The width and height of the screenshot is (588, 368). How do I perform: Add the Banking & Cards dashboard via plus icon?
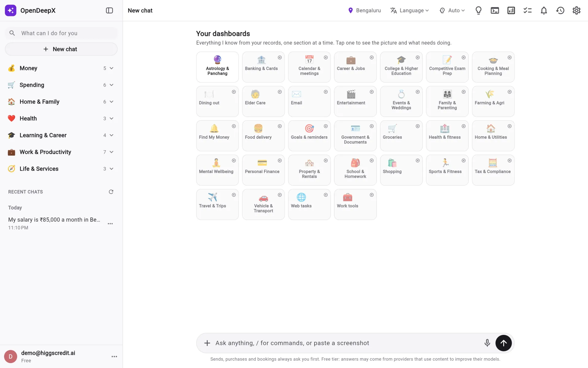click(280, 57)
